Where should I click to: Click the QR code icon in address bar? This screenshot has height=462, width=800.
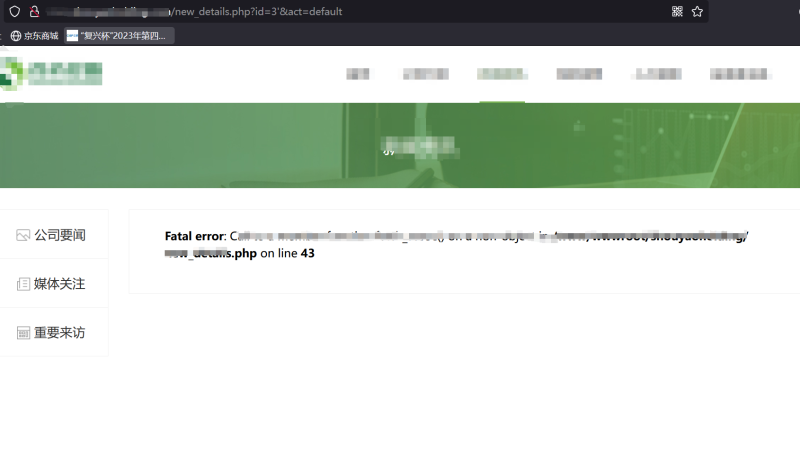coord(677,11)
